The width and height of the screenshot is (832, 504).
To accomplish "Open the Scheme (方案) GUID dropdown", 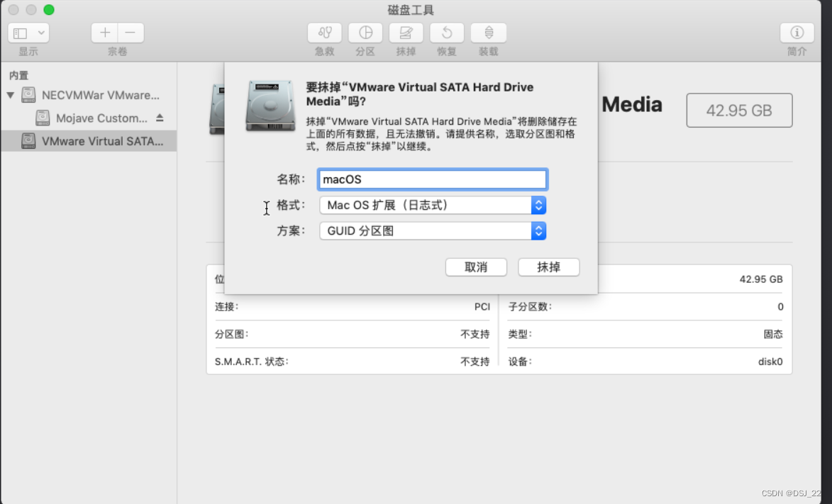I will (x=433, y=231).
